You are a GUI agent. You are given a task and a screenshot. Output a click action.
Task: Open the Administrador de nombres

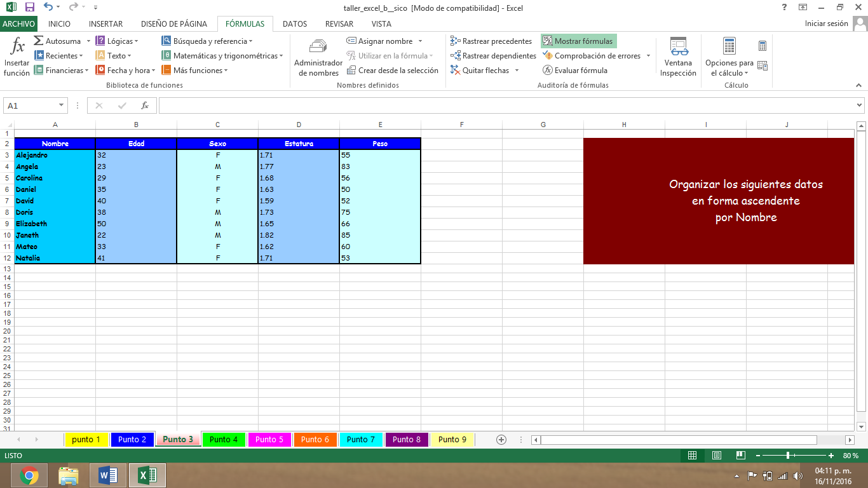tap(318, 56)
